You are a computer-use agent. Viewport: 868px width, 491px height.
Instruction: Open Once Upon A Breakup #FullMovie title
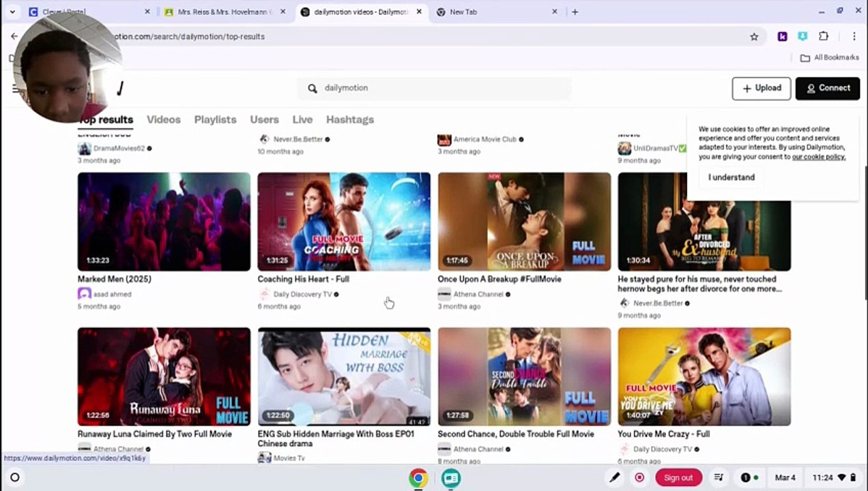(500, 279)
